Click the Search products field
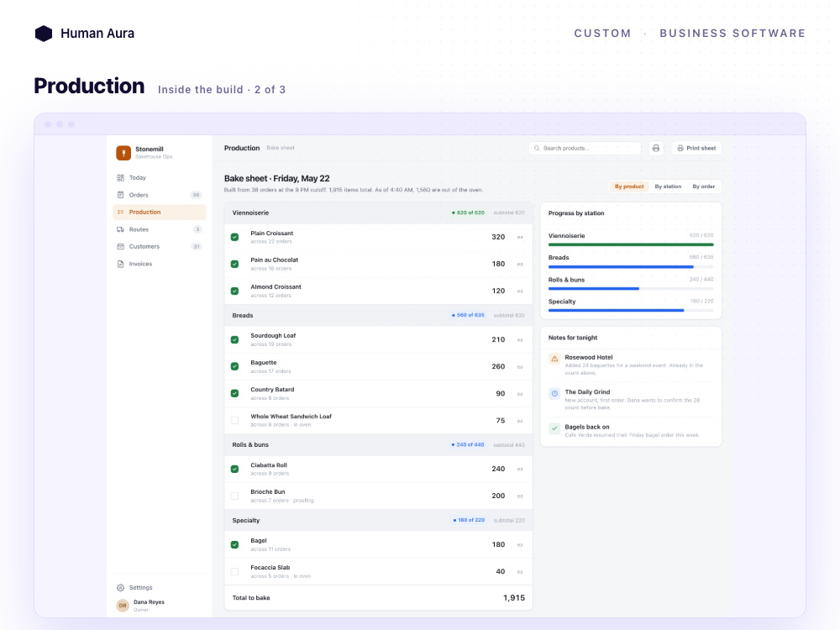 coord(585,148)
